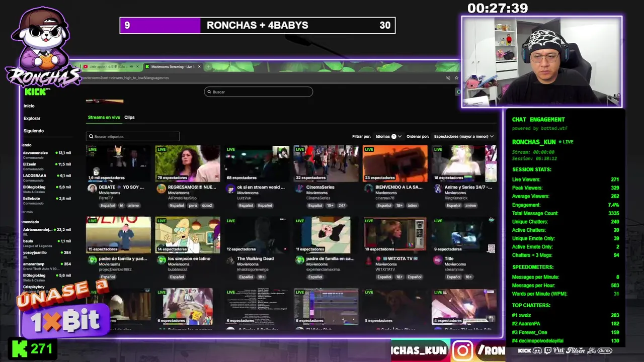
Task: Click the irl tag under DEBATE stream
Action: [x=121, y=206]
